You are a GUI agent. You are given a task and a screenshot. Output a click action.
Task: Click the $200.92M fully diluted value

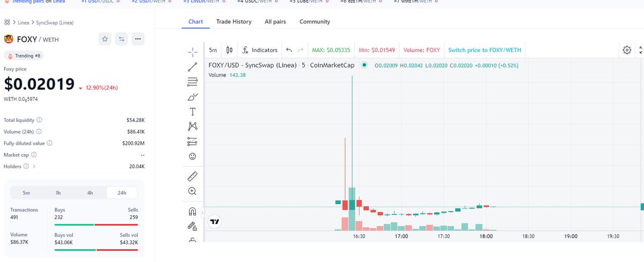coord(134,143)
